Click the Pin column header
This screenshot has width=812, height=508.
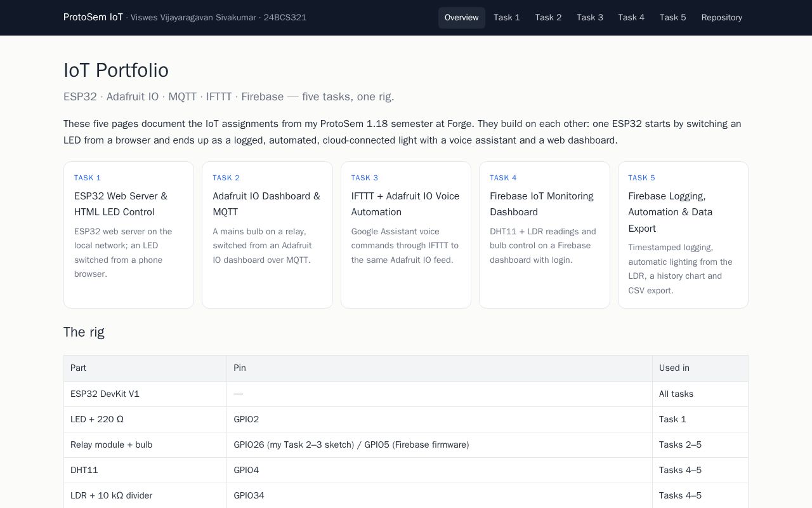pos(440,368)
